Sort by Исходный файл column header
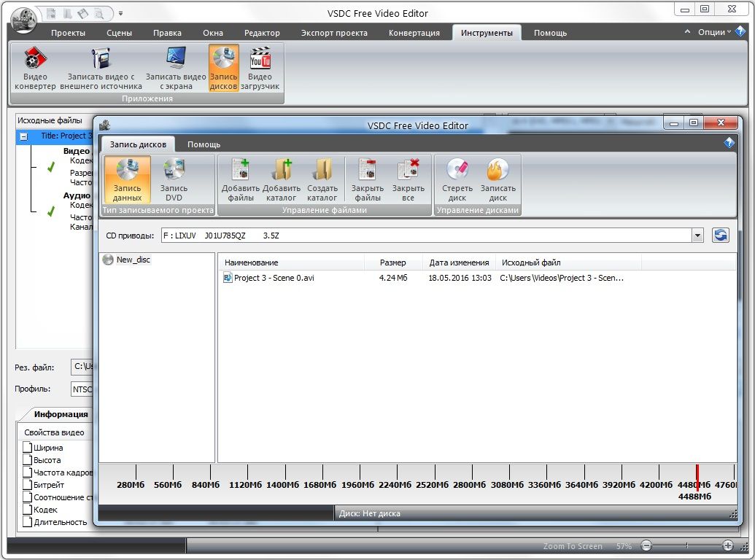The image size is (755, 560). [569, 262]
